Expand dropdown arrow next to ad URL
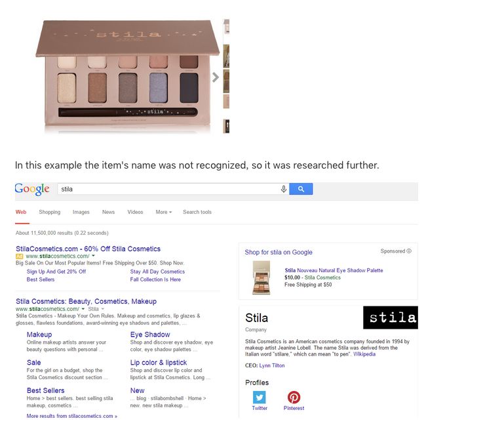Screen dimensions: 504x429 94,256
